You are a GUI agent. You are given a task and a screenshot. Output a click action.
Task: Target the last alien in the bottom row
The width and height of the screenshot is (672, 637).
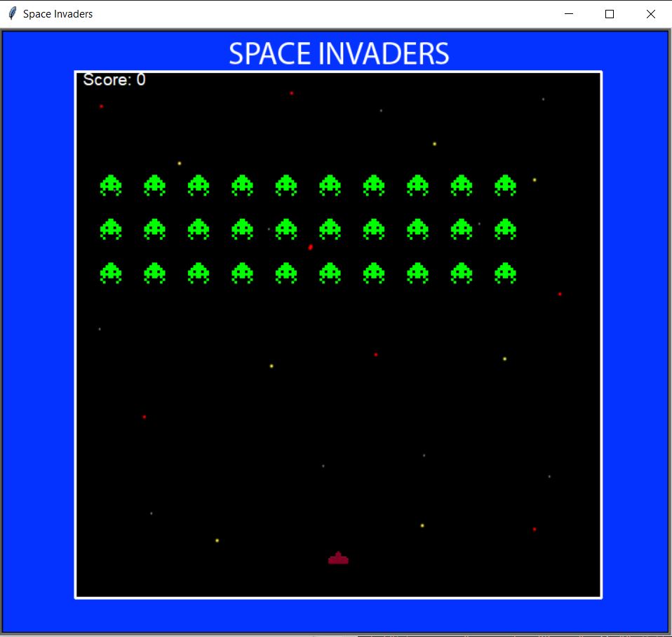point(505,273)
